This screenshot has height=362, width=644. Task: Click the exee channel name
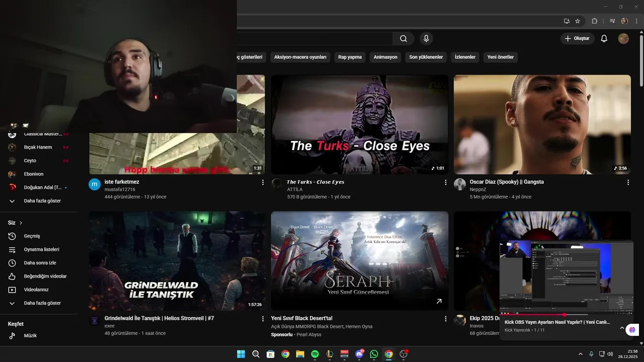coord(110,326)
